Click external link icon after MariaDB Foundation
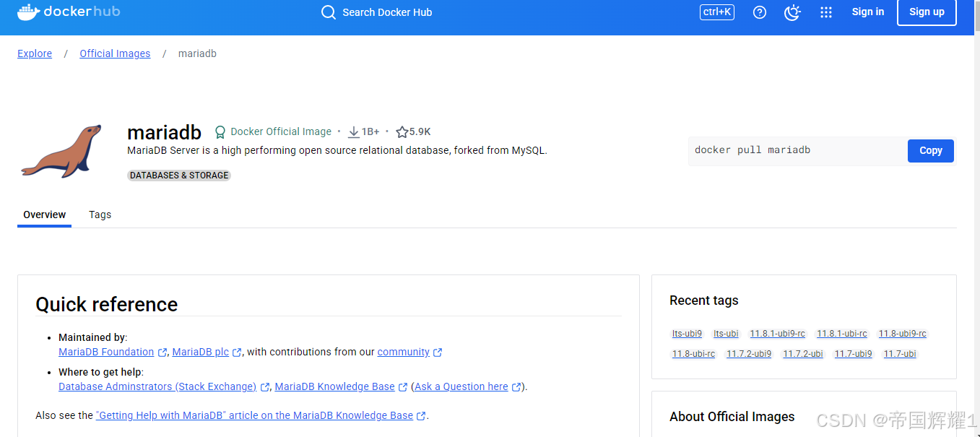The width and height of the screenshot is (980, 437). coord(162,352)
